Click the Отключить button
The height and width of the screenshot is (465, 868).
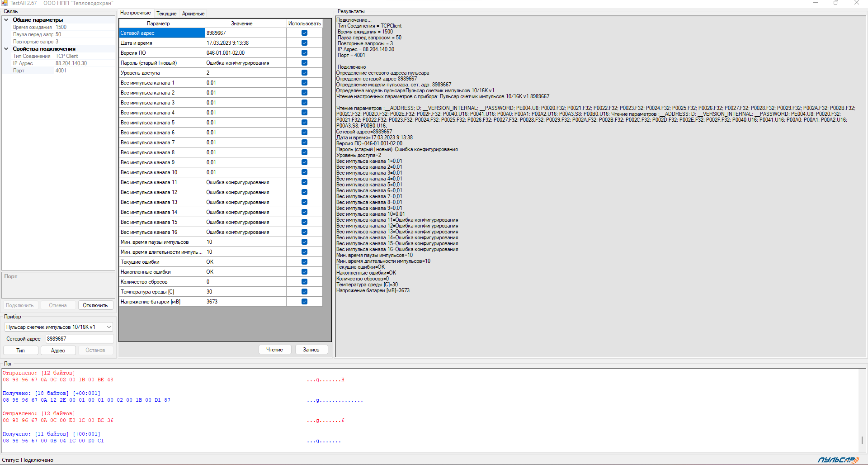click(95, 305)
